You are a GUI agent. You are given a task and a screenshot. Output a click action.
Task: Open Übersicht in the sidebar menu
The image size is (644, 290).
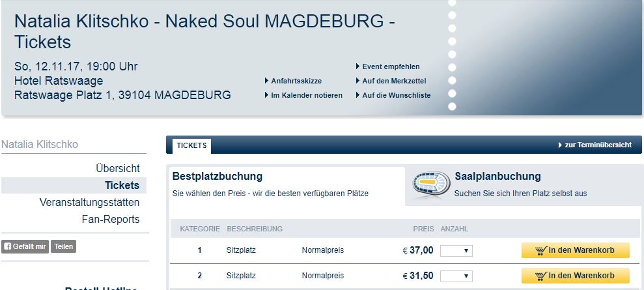(x=117, y=168)
